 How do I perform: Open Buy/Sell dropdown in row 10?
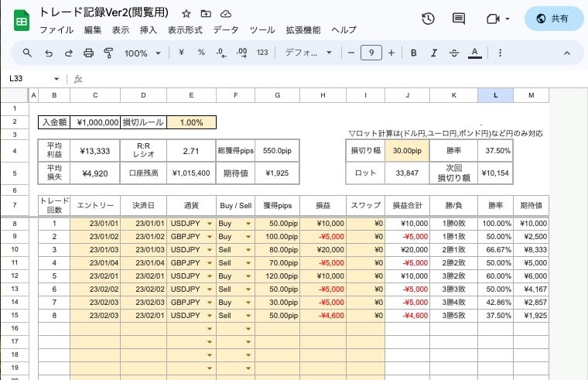tap(248, 250)
